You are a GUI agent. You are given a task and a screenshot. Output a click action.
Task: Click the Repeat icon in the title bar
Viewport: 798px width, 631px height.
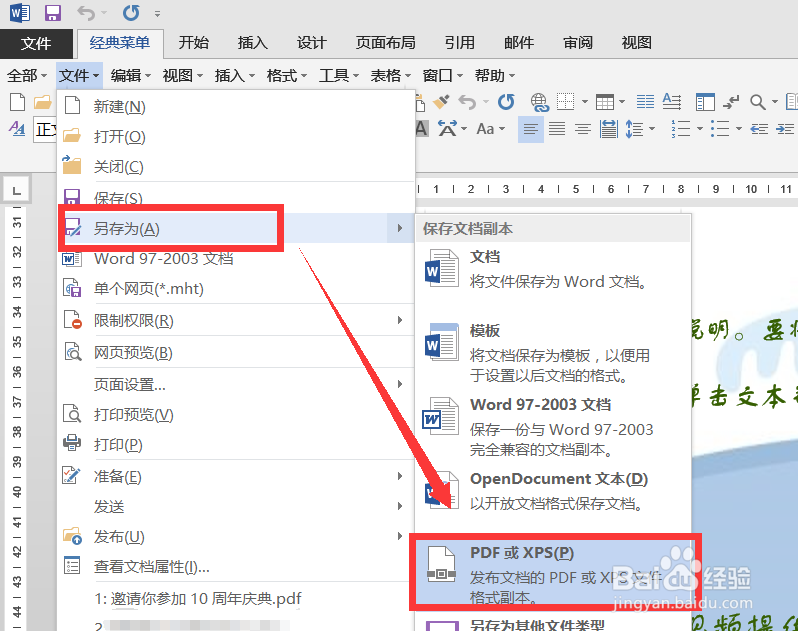click(131, 13)
